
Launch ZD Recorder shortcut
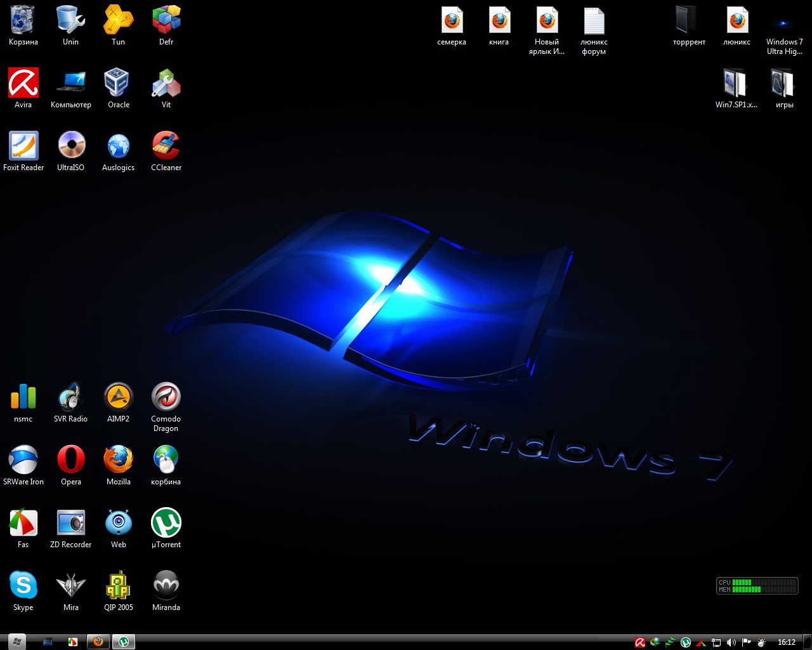tap(71, 528)
